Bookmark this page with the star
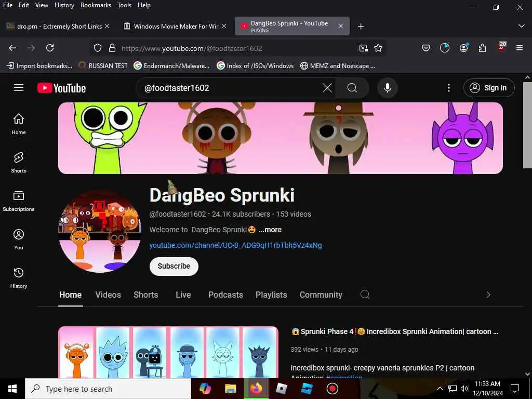Viewport: 532px width, 399px height. click(x=378, y=48)
